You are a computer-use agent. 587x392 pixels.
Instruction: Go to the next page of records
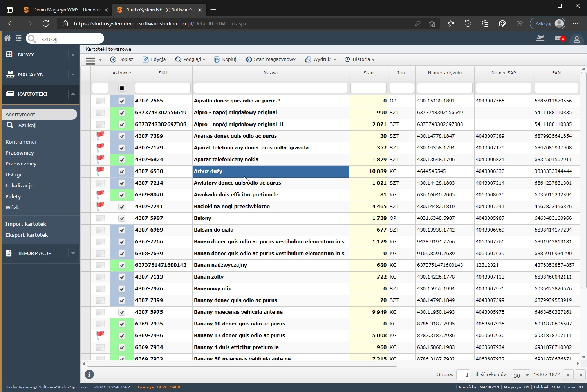click(x=580, y=375)
